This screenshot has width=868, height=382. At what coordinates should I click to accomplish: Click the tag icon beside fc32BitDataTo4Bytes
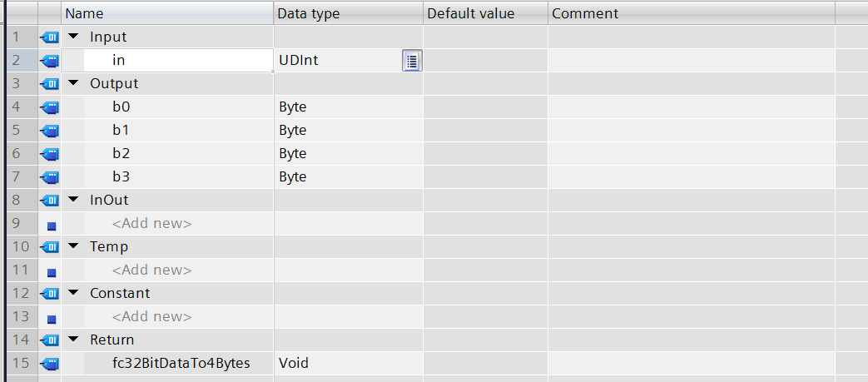tap(50, 363)
